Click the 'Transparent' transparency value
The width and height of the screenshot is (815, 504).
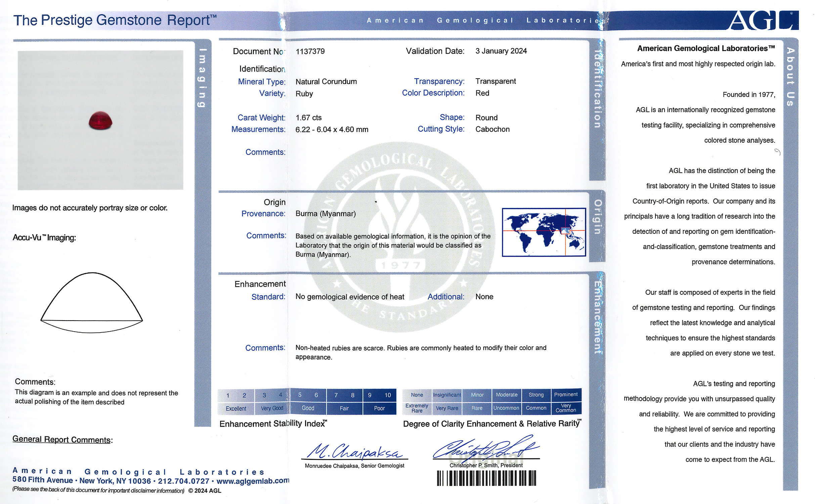pyautogui.click(x=496, y=81)
